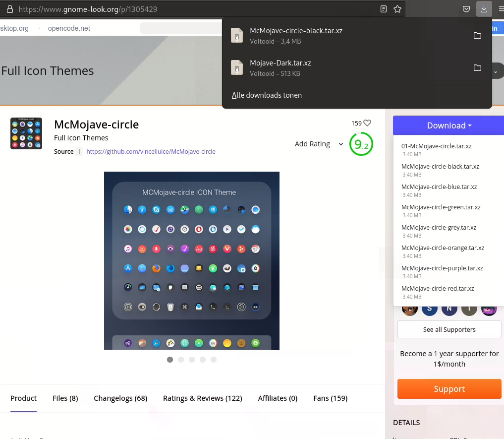This screenshot has height=439, width=504.
Task: Click the lock icon in address bar
Action: pos(10,9)
